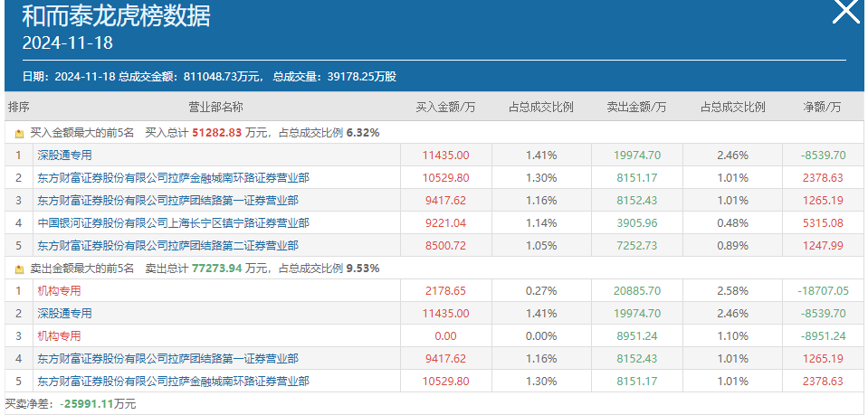The height and width of the screenshot is (415, 868).
Task: Click sell amount cell 8951.24
Action: (636, 335)
